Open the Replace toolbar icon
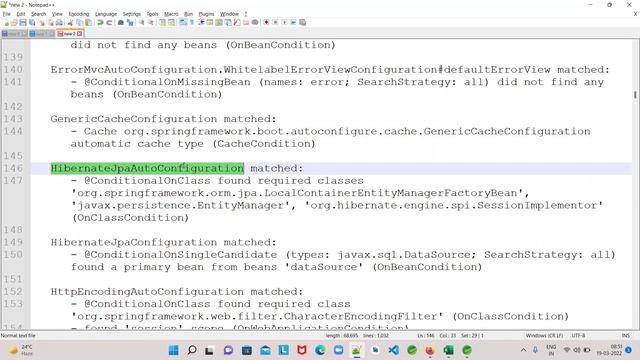This screenshot has width=640, height=360. pos(130,22)
